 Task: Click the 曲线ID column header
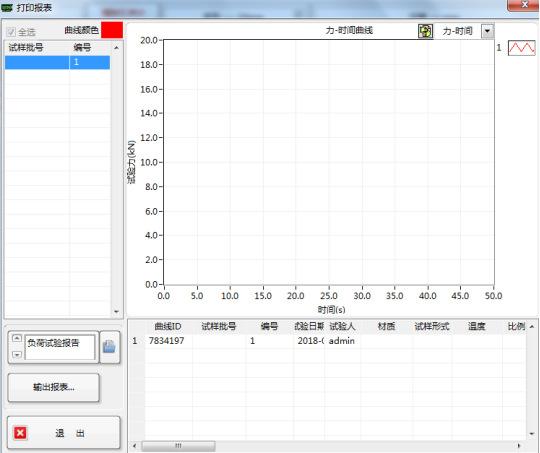pyautogui.click(x=168, y=327)
